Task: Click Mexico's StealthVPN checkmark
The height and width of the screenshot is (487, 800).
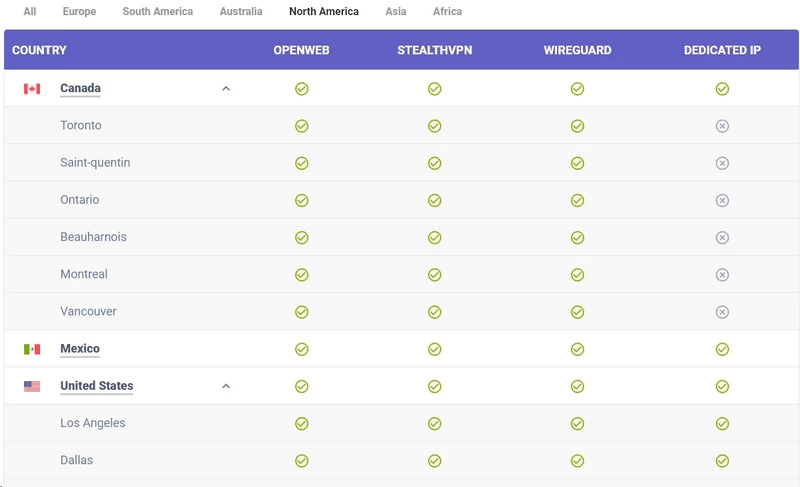Action: 434,349
